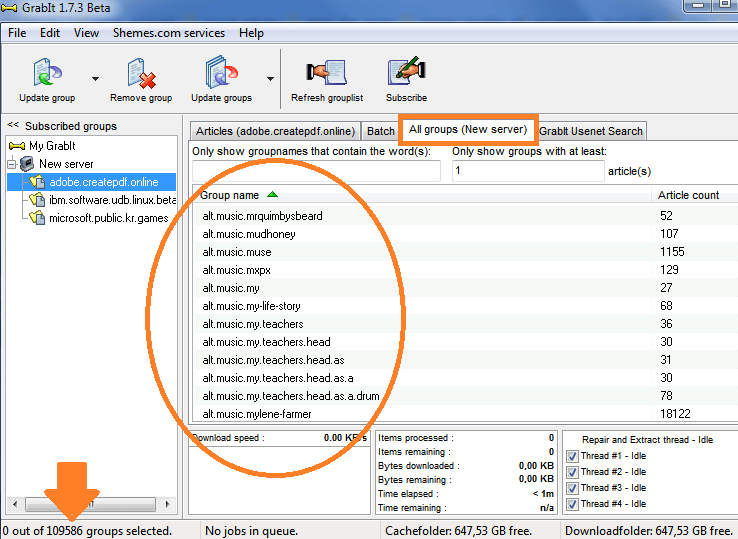Toggle the Thread #3 checkbox
This screenshot has width=738, height=539.
pos(572,488)
